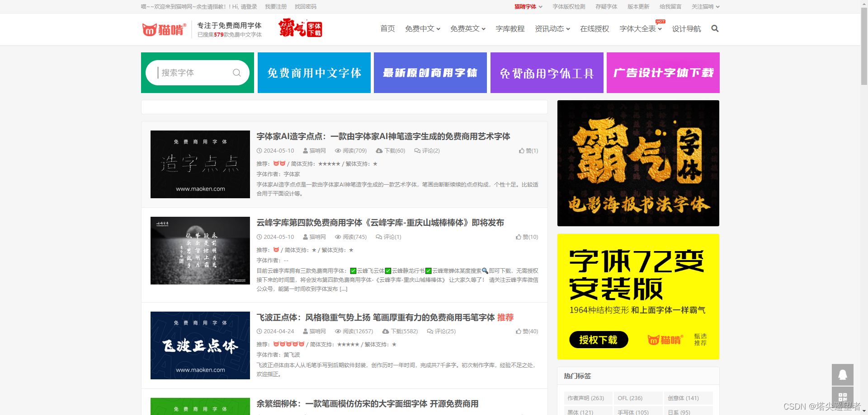The height and width of the screenshot is (415, 868).
Task: Click the page vertical scrollbar thumb
Action: pos(864,45)
